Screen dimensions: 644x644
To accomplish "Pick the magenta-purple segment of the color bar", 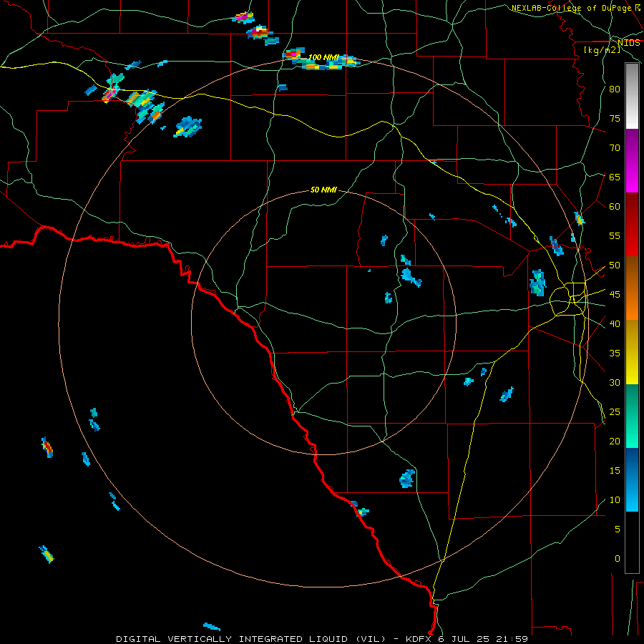I will (632, 160).
